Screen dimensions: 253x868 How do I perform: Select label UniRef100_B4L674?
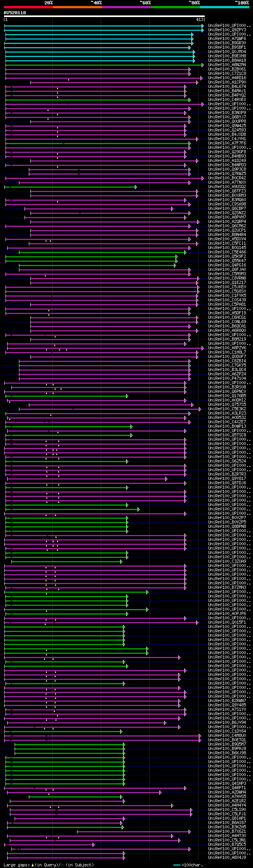[227, 86]
